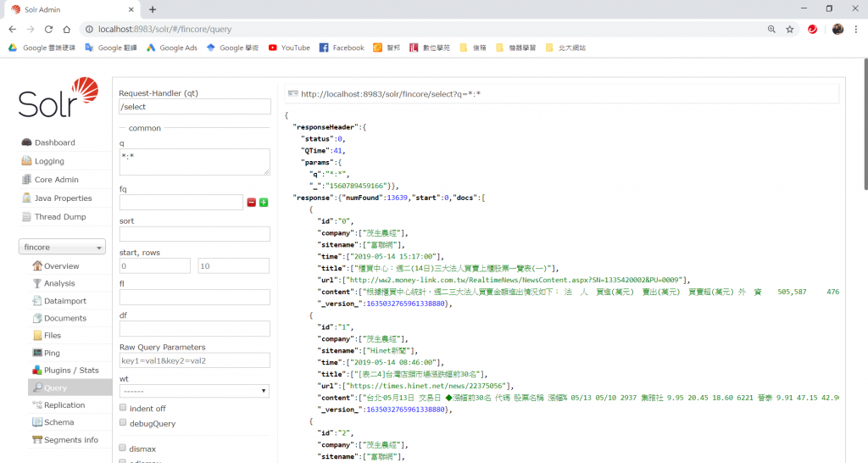
Task: Click the hinet news URL text
Action: coord(426,386)
